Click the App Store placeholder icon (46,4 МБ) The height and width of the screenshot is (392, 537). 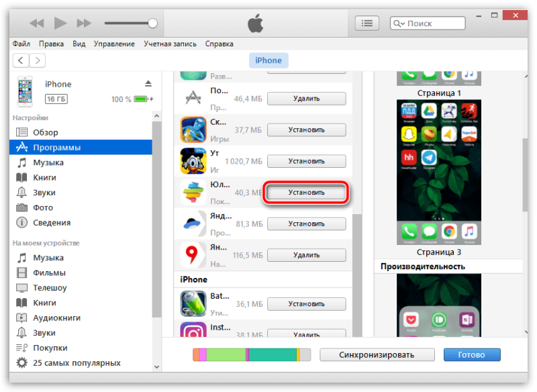[x=193, y=99]
